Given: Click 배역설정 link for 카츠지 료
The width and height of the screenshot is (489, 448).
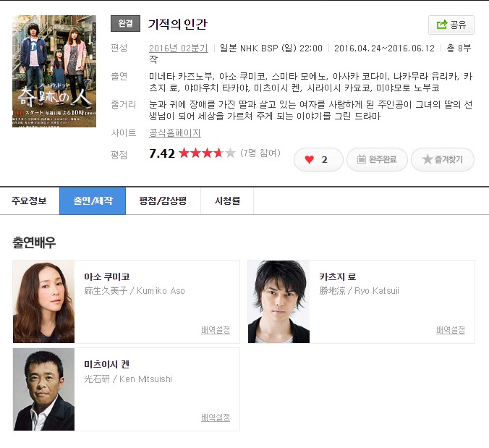Looking at the screenshot, I should 451,330.
